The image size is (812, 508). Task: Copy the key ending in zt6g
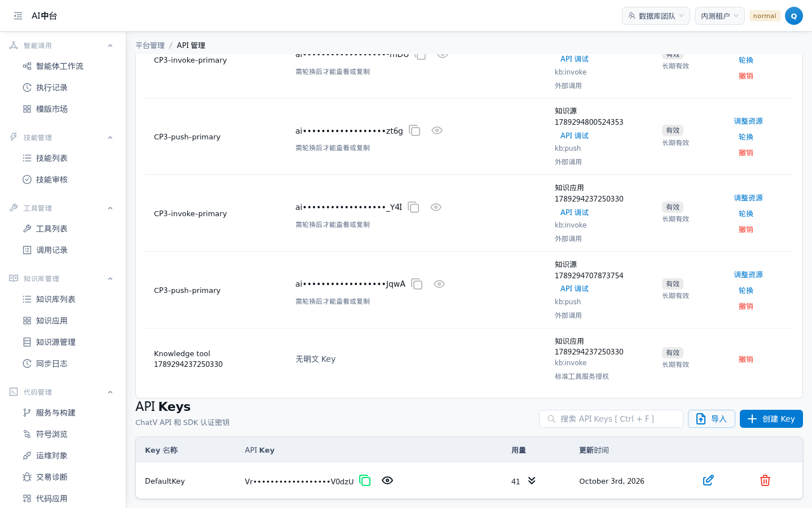pos(414,130)
